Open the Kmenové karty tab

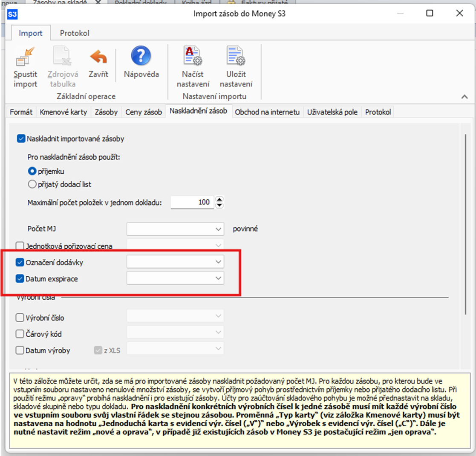click(x=63, y=112)
